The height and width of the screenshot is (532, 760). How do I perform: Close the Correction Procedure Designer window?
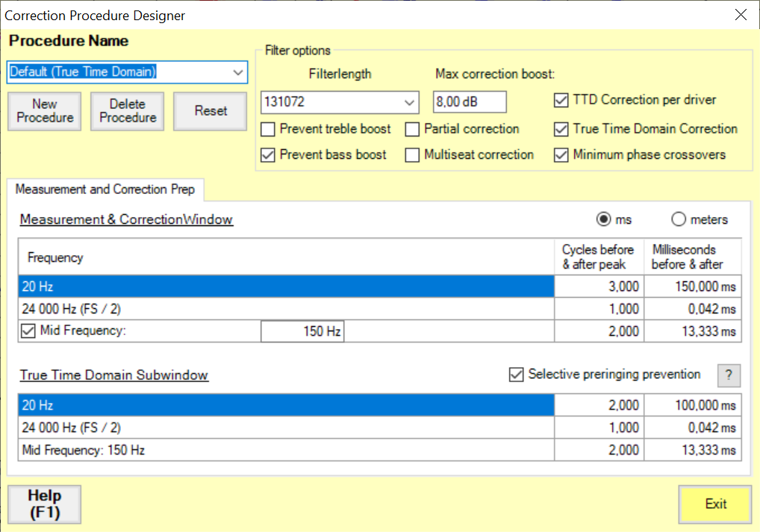point(741,14)
